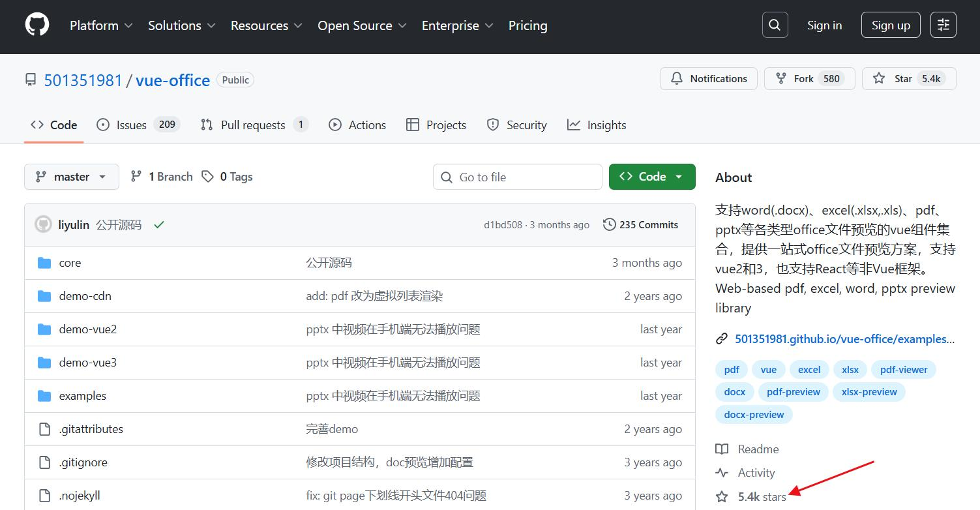Filter by the vue topic tag
The image size is (980, 510).
(769, 370)
